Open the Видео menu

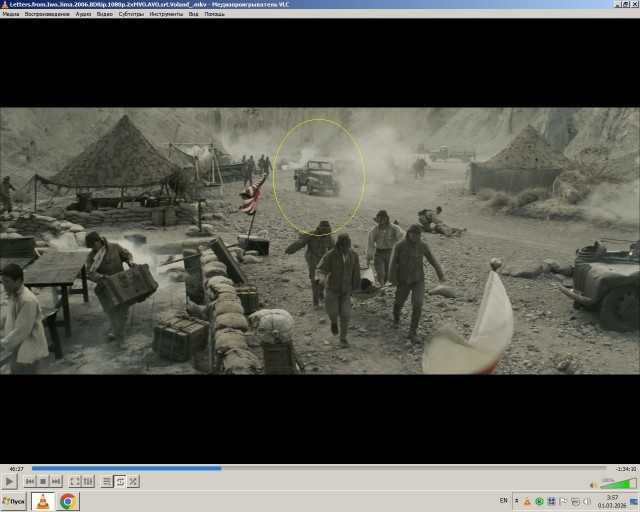tap(104, 14)
